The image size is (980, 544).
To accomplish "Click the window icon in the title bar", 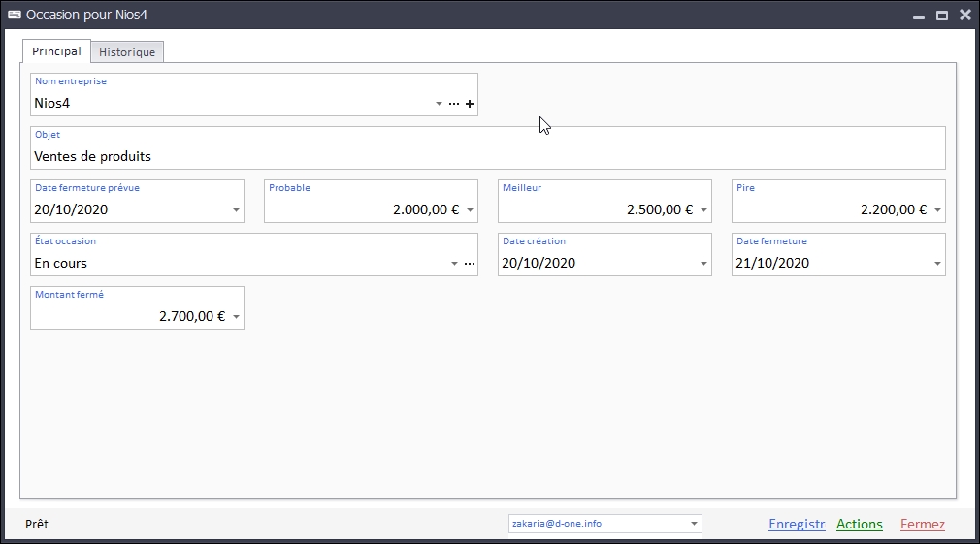I will (14, 15).
